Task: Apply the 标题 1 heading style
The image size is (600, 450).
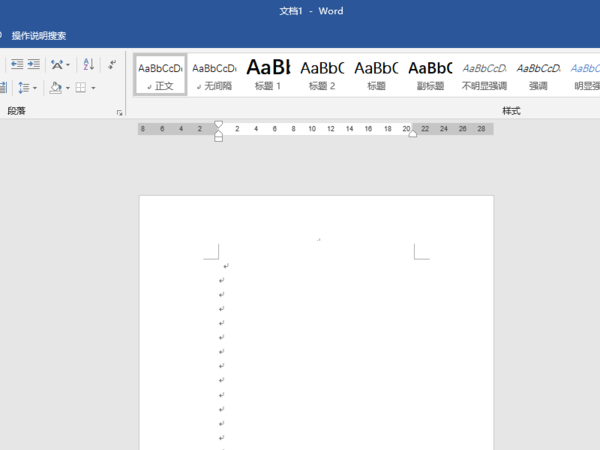Action: 268,75
